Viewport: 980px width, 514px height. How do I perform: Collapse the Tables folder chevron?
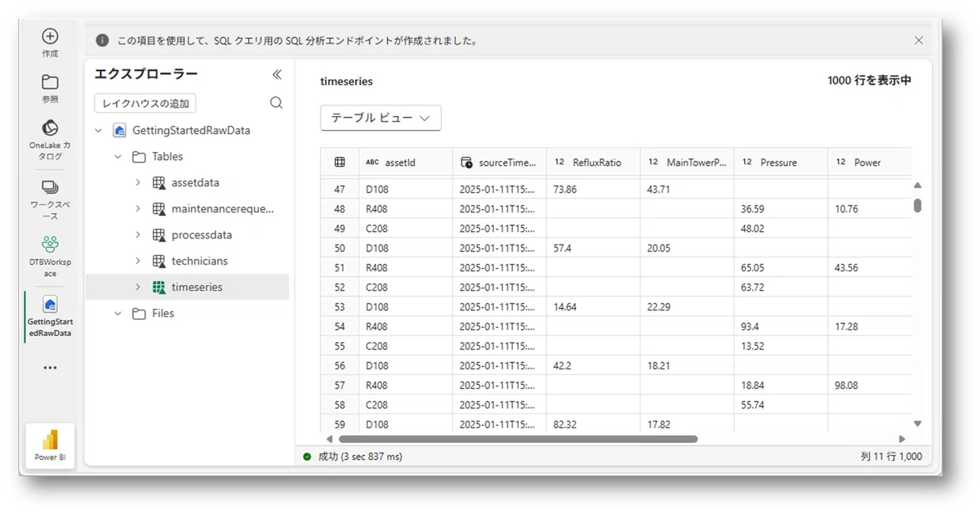(x=118, y=156)
